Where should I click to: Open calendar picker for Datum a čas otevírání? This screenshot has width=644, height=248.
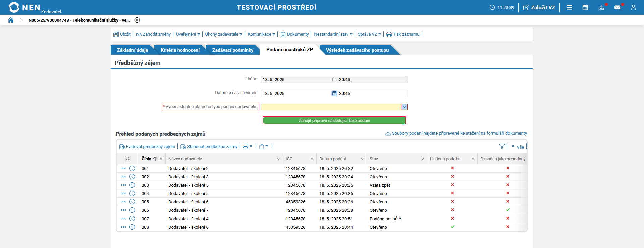[334, 93]
